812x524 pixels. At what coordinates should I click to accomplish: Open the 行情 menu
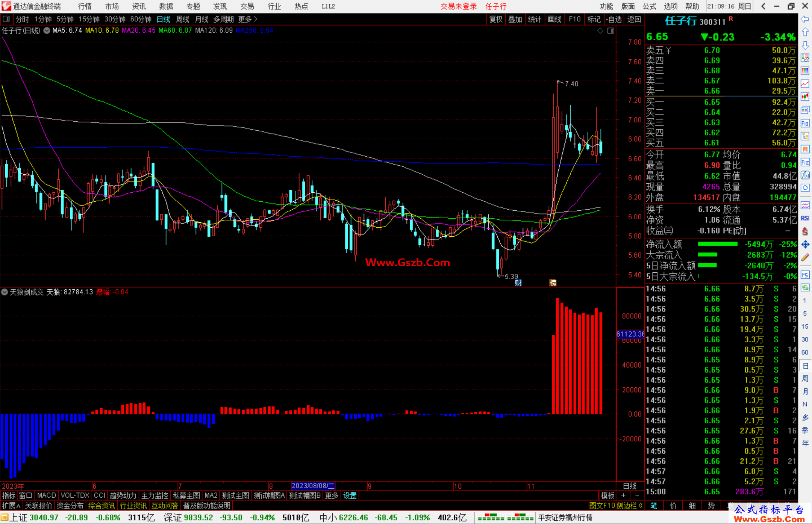85,6
